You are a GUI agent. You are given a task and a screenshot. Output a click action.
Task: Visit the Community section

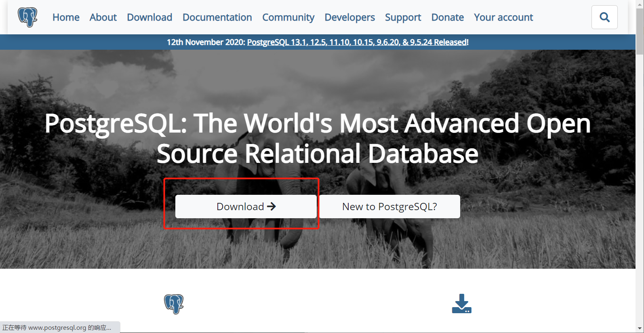(x=288, y=17)
